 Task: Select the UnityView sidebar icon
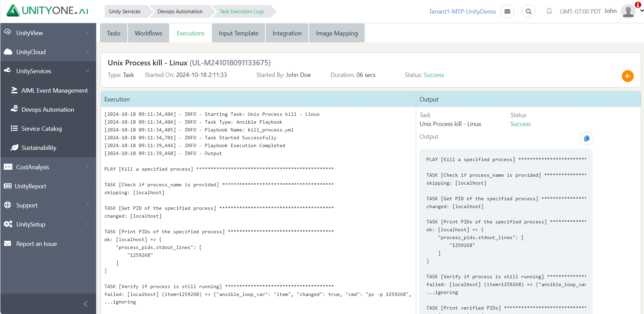point(8,32)
